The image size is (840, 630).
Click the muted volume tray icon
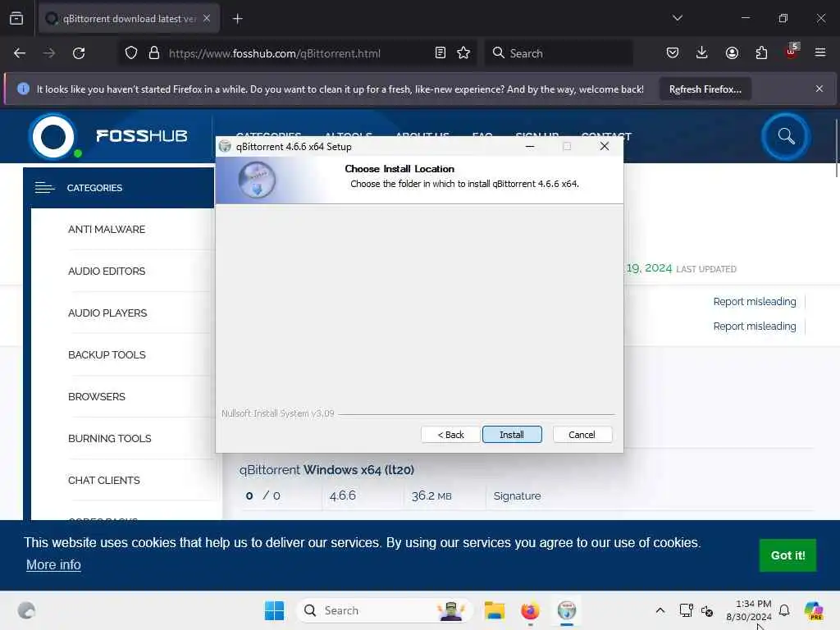click(x=707, y=610)
